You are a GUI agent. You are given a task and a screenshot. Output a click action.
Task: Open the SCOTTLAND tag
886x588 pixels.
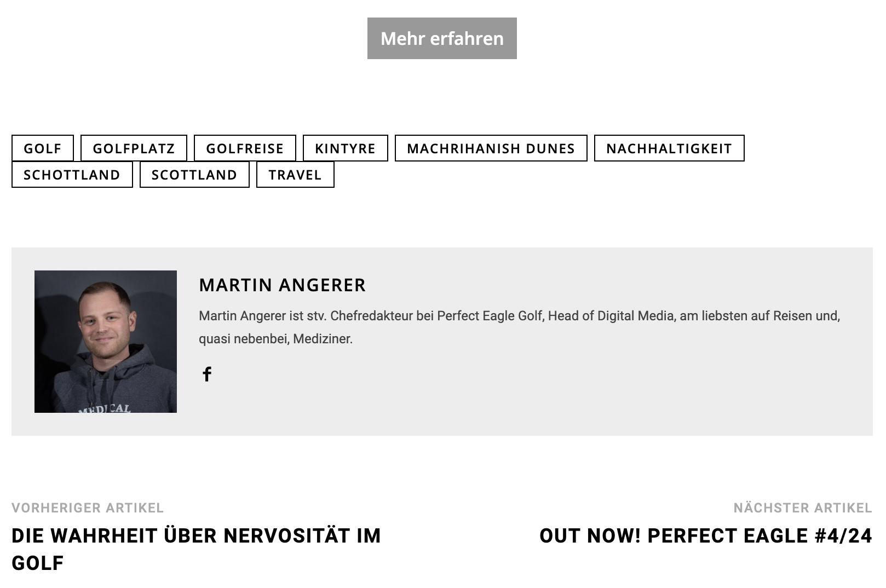[194, 175]
